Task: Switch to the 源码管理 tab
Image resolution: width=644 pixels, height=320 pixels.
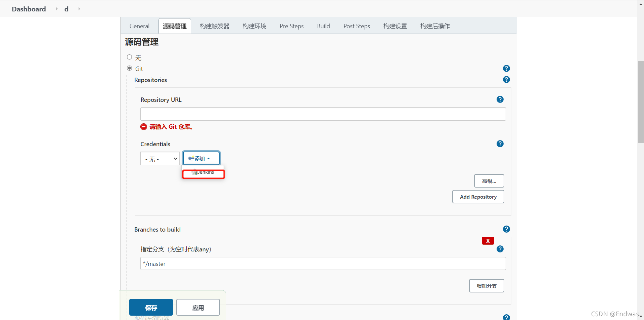Action: coord(175,26)
